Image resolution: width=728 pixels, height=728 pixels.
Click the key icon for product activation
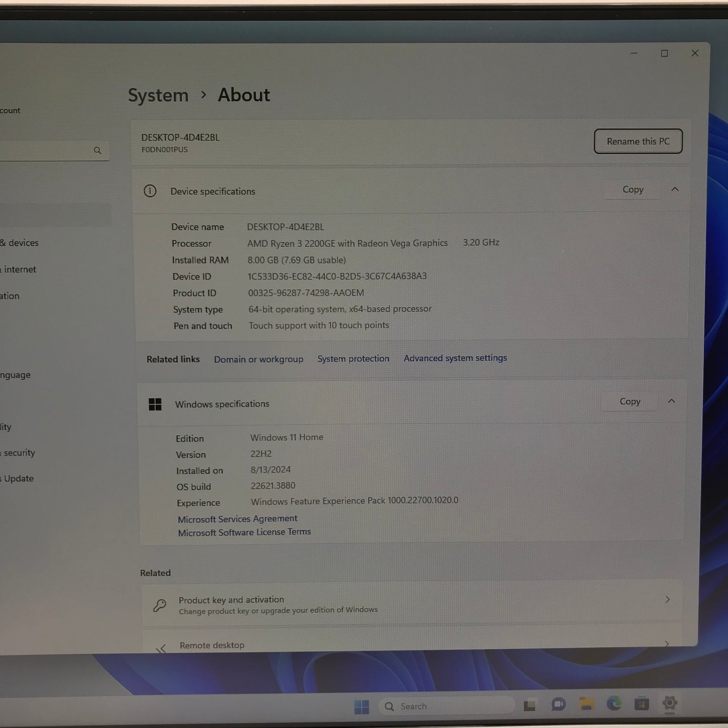pos(160,605)
